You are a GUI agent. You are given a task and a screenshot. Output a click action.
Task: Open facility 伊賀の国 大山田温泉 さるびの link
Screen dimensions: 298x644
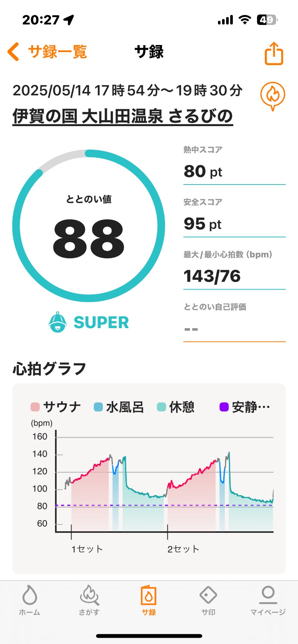click(x=123, y=116)
